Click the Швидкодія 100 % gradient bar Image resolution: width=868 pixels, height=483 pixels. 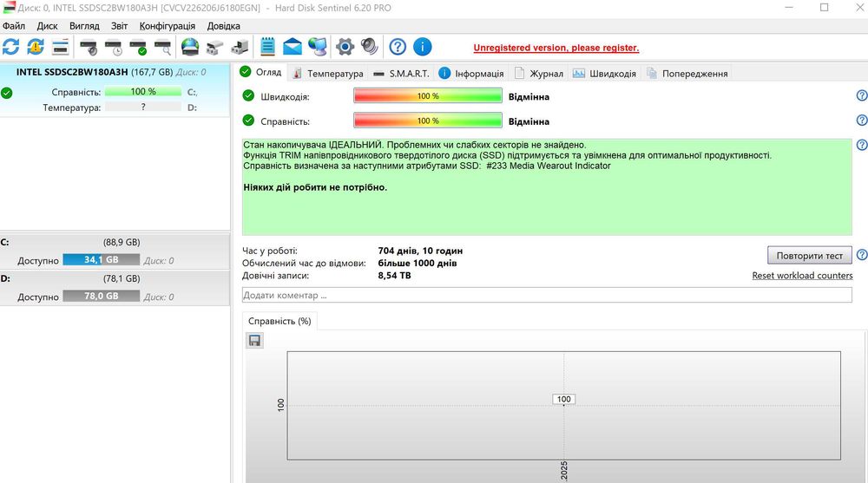(x=428, y=95)
